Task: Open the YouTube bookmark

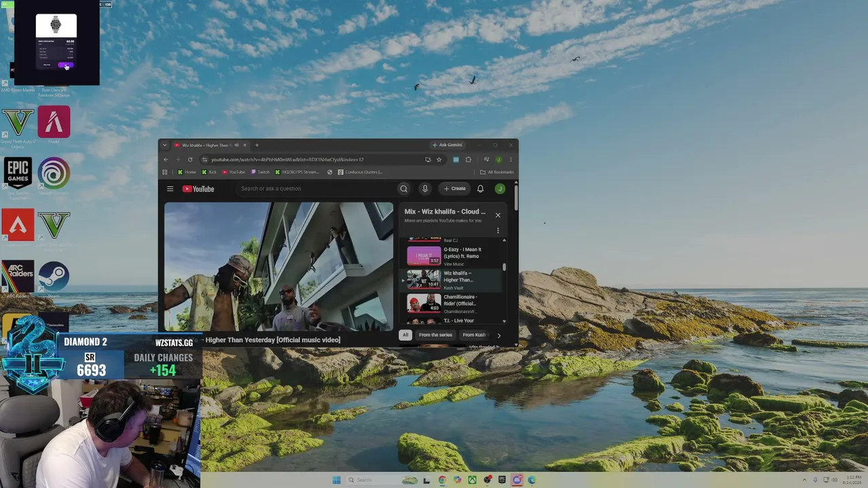Action: point(233,172)
